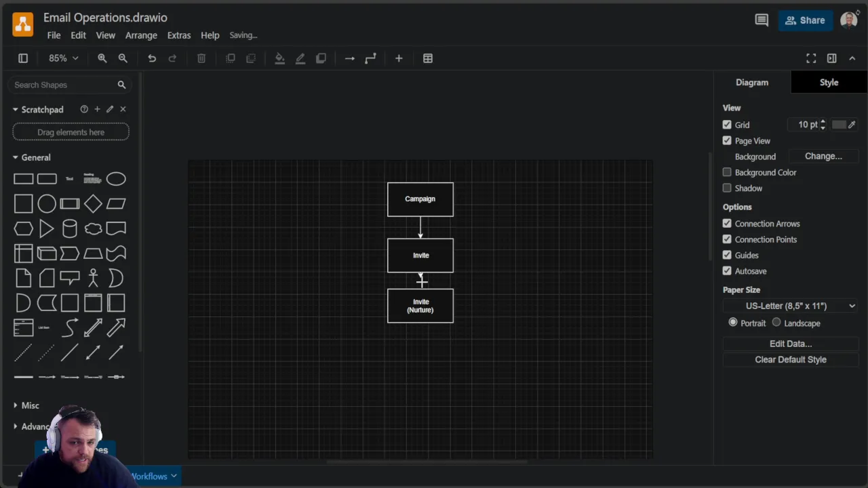Click the search magnifier in Search Shapes
Viewport: 868px width, 488px height.
click(121, 85)
